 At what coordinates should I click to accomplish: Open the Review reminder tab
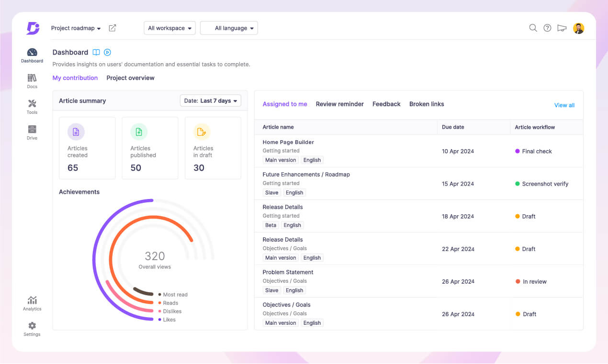coord(340,104)
